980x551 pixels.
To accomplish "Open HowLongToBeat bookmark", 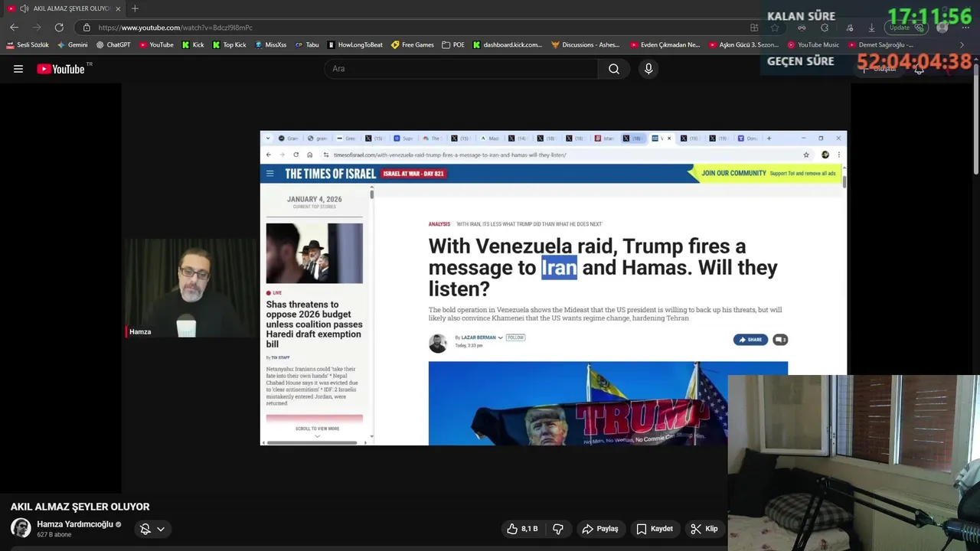I will coord(354,45).
